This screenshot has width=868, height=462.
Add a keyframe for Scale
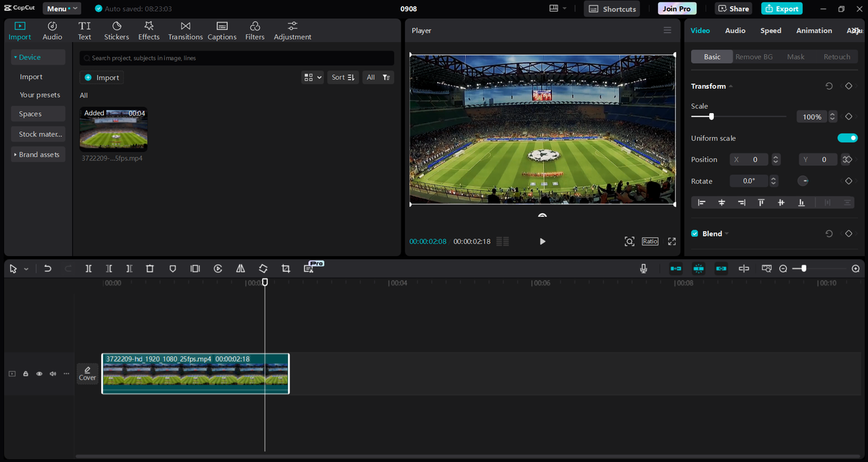pyautogui.click(x=848, y=117)
